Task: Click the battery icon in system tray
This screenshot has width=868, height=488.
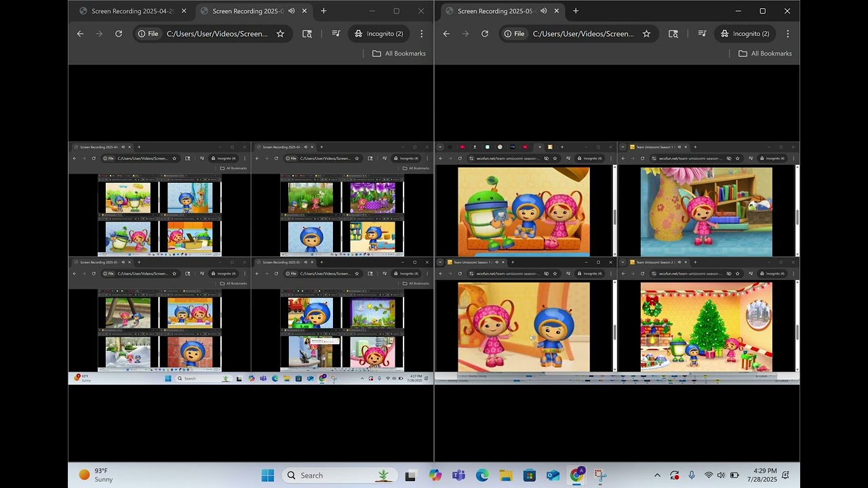Action: pos(734,475)
